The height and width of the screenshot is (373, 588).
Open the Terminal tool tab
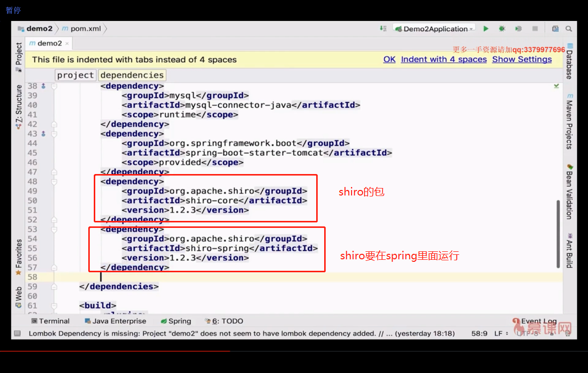(x=51, y=321)
